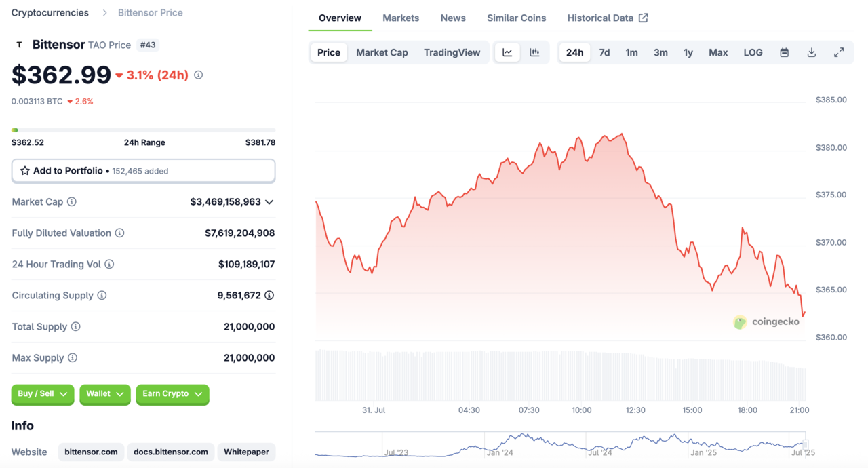Click the right handle of range navigator

tap(806, 444)
